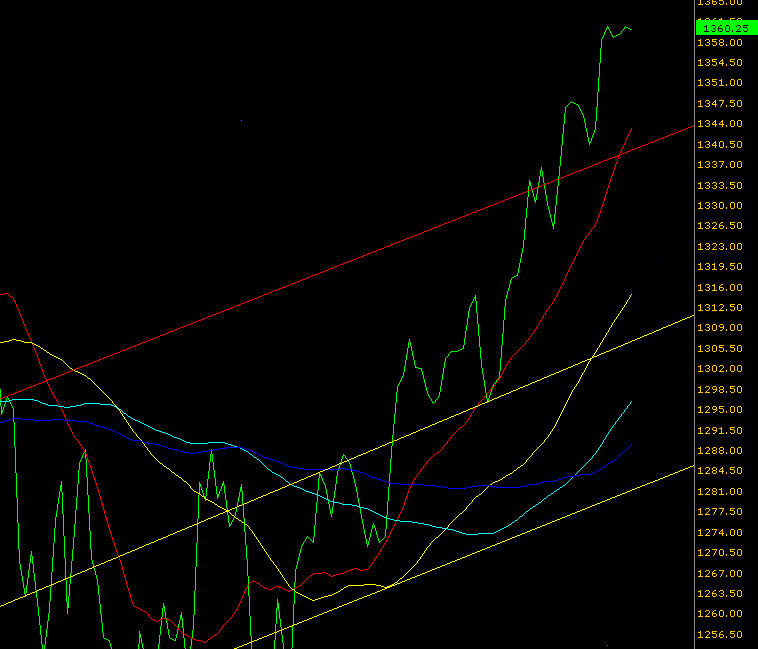The height and width of the screenshot is (649, 758).
Task: Click the 1312.50 price axis label
Action: pyautogui.click(x=720, y=308)
